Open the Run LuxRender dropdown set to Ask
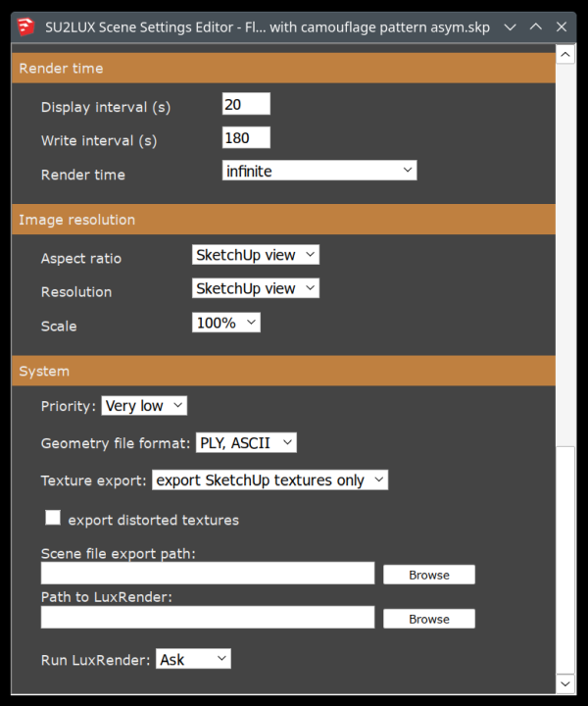 [x=193, y=659]
